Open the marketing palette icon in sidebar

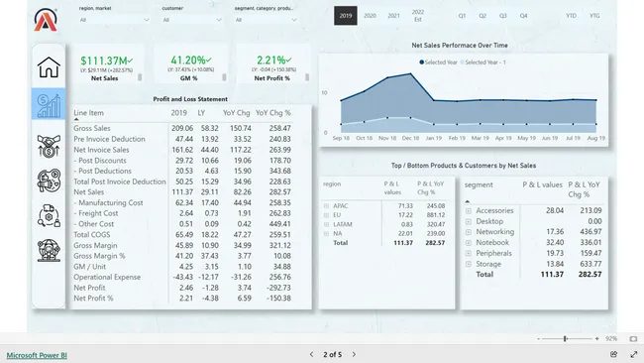click(x=49, y=181)
